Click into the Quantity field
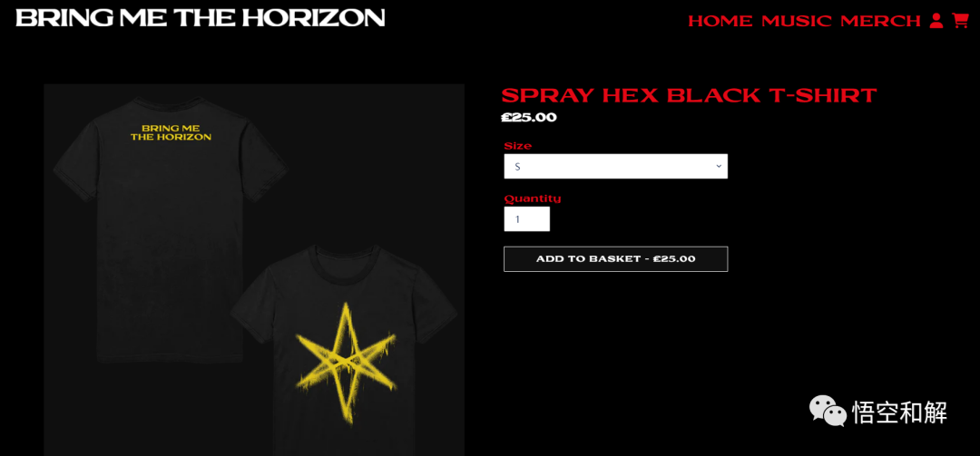The height and width of the screenshot is (456, 980). 527,219
